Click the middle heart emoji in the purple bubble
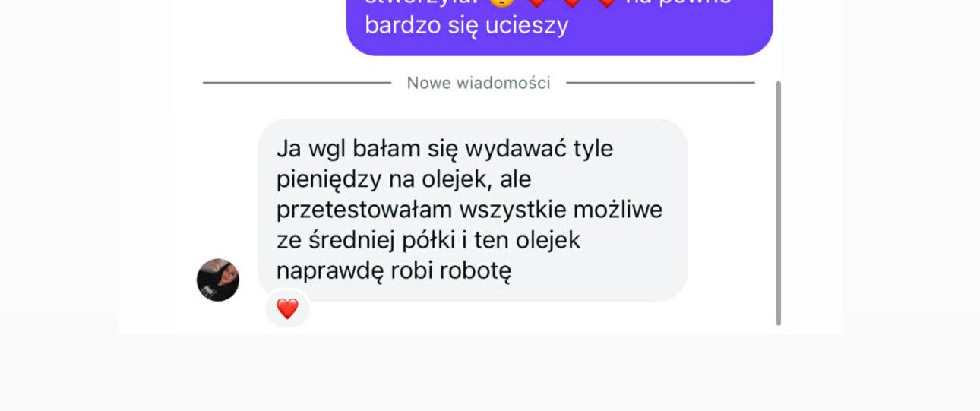980x411 pixels. point(571,2)
